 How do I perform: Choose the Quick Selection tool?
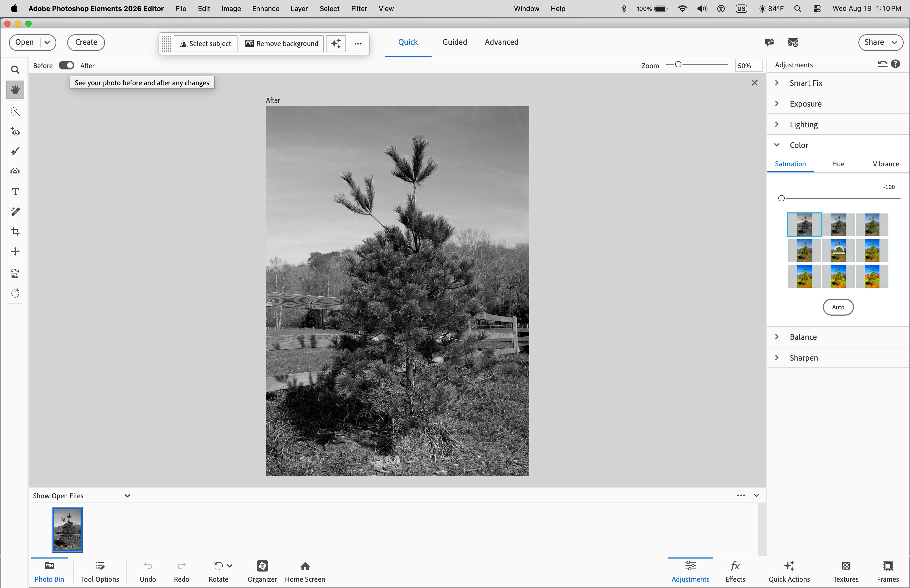coord(15,112)
